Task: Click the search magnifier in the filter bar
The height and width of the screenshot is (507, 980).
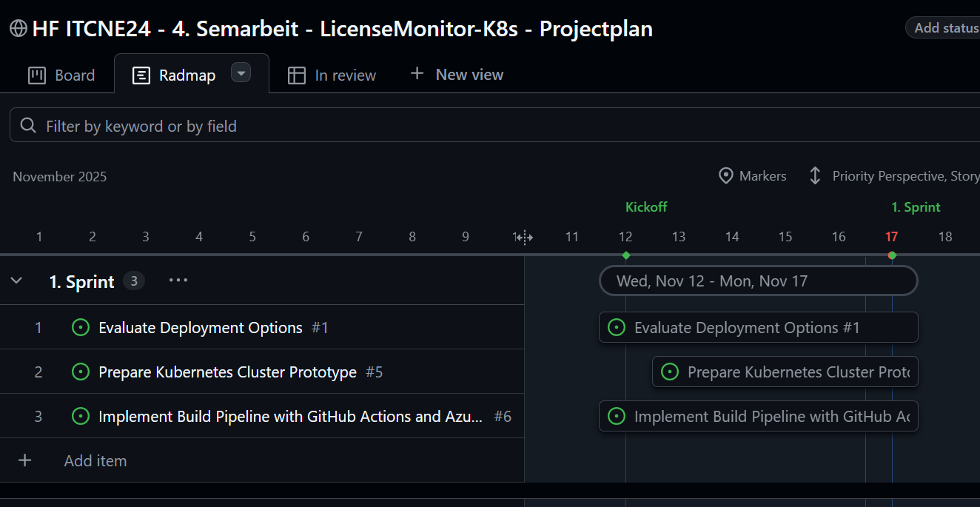Action: coord(28,125)
